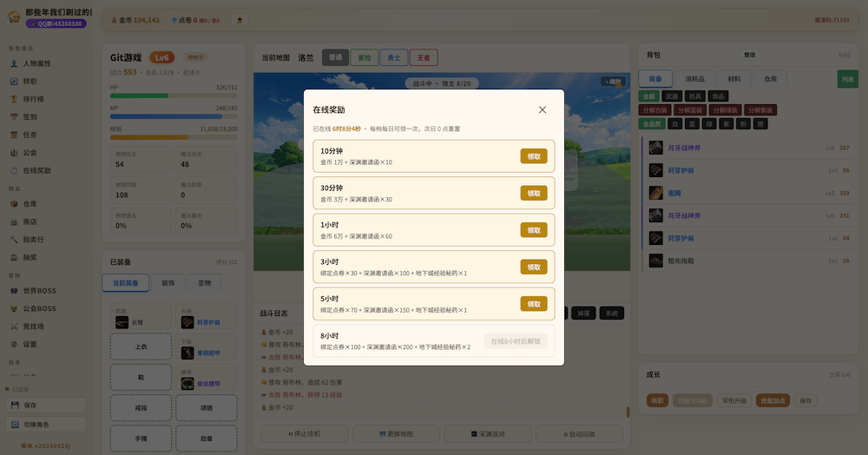Select the 普通 difficulty tab
Viewport: 868px width, 455px height.
tap(335, 57)
